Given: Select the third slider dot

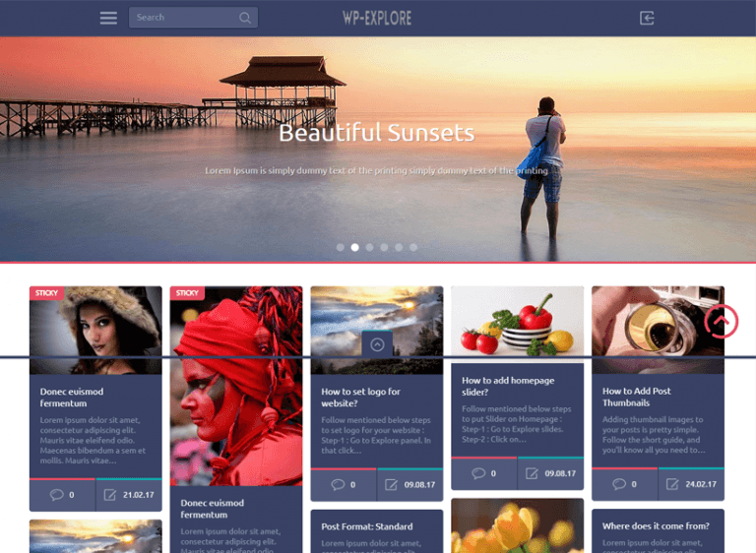Looking at the screenshot, I should (370, 247).
